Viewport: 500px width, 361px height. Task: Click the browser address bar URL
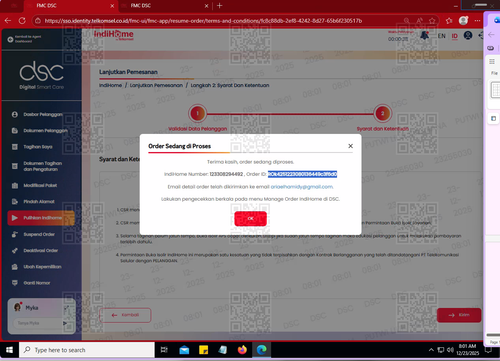203,21
